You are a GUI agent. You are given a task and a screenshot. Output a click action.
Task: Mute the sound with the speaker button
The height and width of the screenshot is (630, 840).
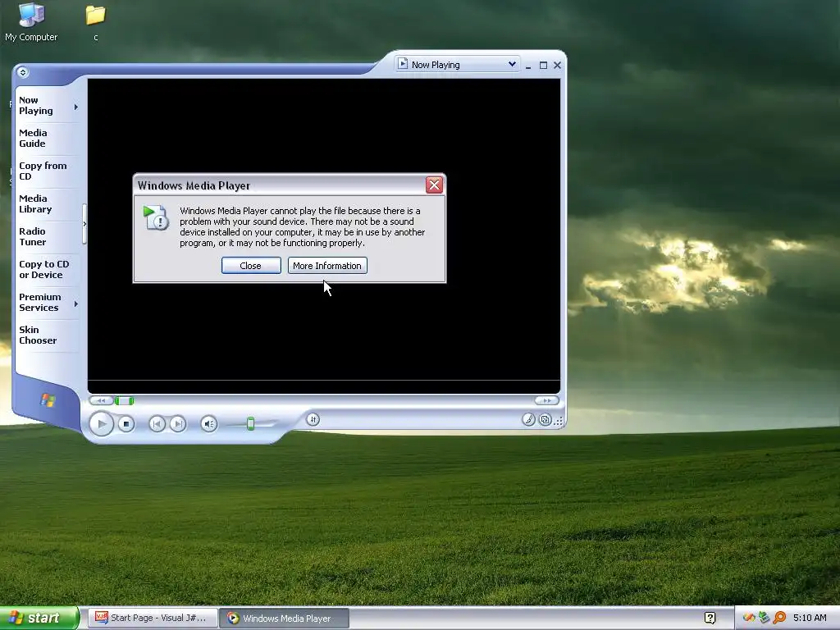pos(209,424)
